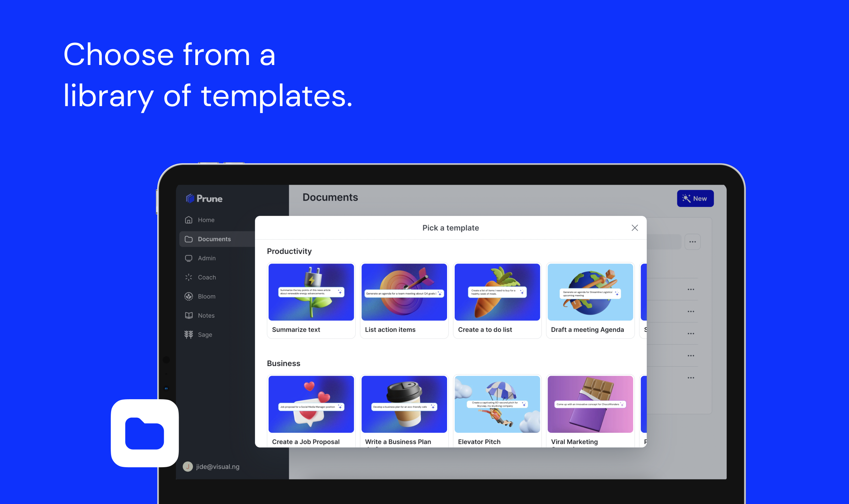Image resolution: width=849 pixels, height=504 pixels.
Task: Open Sage wheat icon
Action: (x=189, y=335)
